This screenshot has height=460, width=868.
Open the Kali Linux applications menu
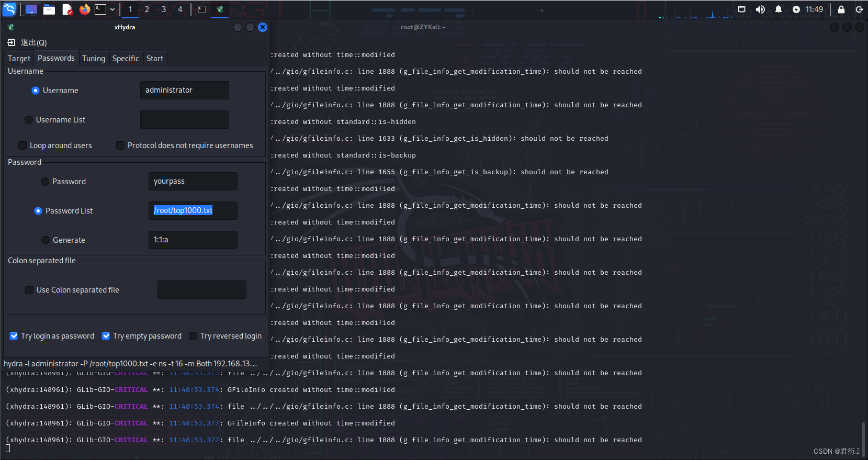pyautogui.click(x=9, y=9)
